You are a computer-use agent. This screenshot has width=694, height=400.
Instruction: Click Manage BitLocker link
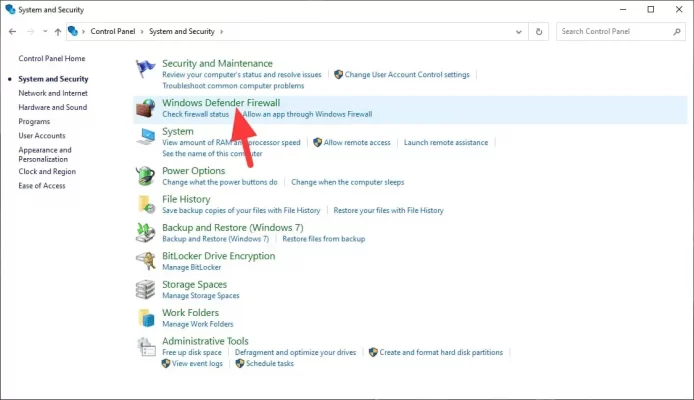click(191, 267)
